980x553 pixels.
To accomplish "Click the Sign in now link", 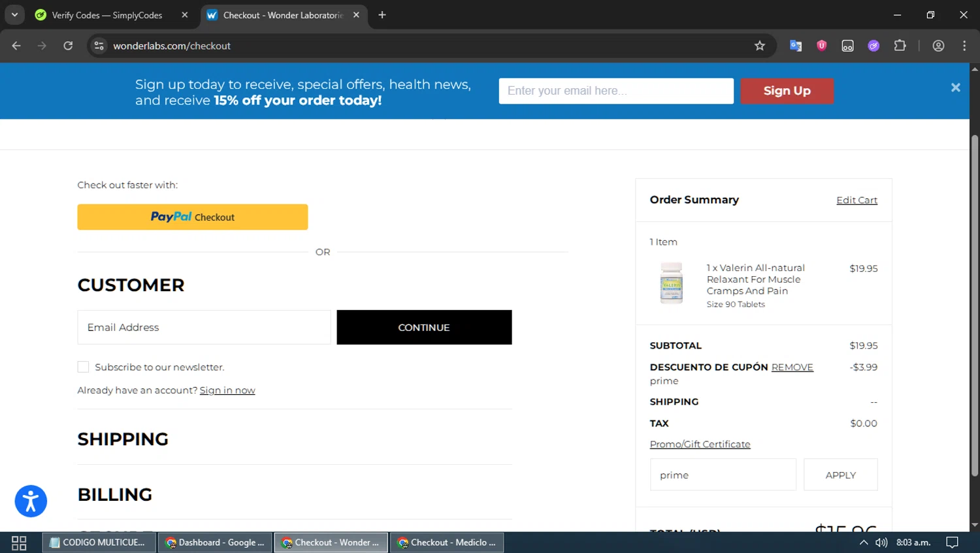I will [x=227, y=390].
